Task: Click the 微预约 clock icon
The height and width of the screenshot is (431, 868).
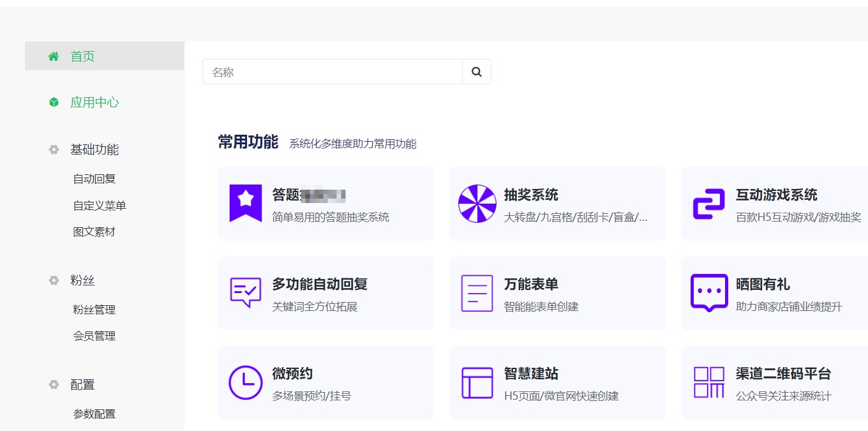Action: 246,382
